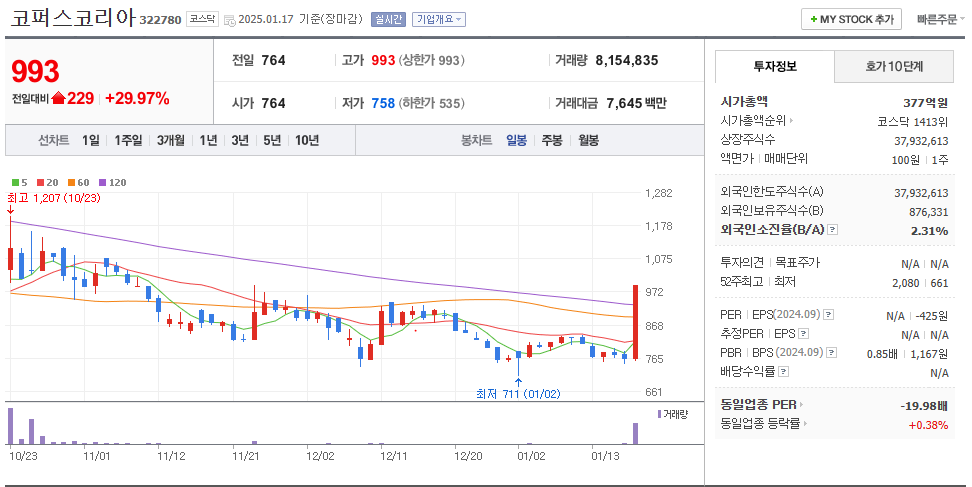Click help icon next to 외국인소진율(B/A)
The image size is (972, 487).
tap(833, 230)
